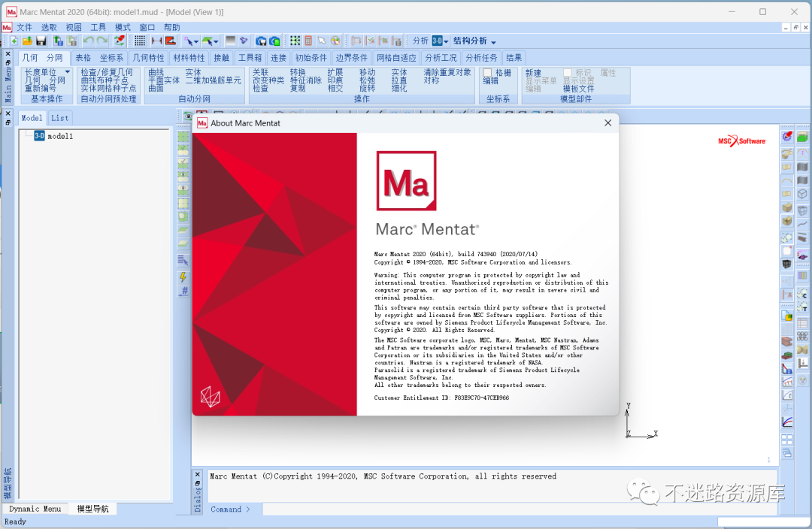Open the 选取 menu
The height and width of the screenshot is (529, 812).
(x=49, y=28)
